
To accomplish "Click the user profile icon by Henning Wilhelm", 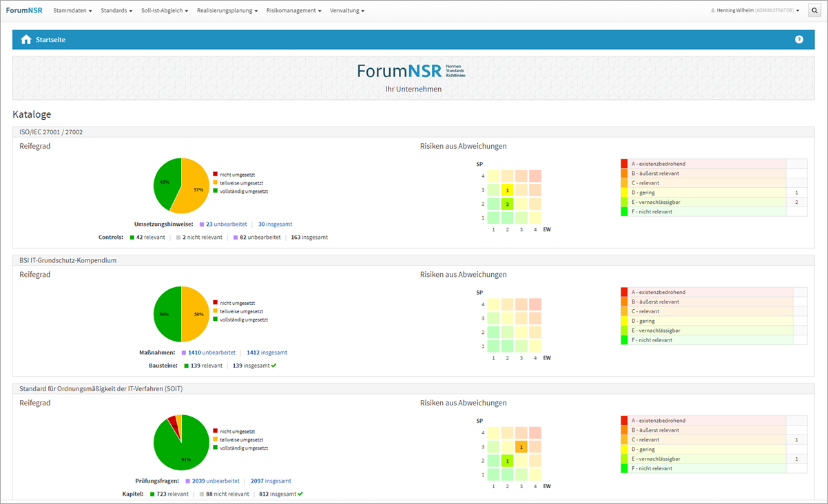I will click(x=713, y=11).
